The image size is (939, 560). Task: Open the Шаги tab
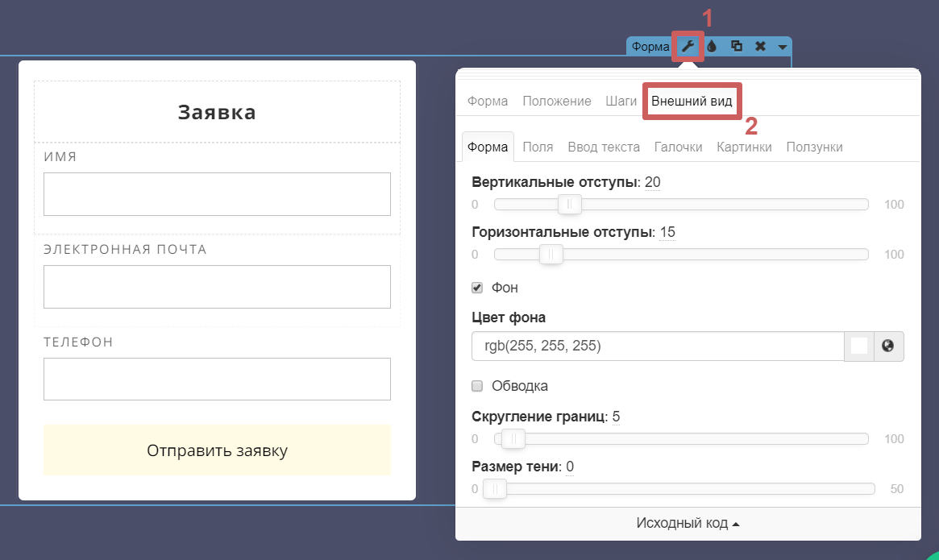pyautogui.click(x=621, y=102)
